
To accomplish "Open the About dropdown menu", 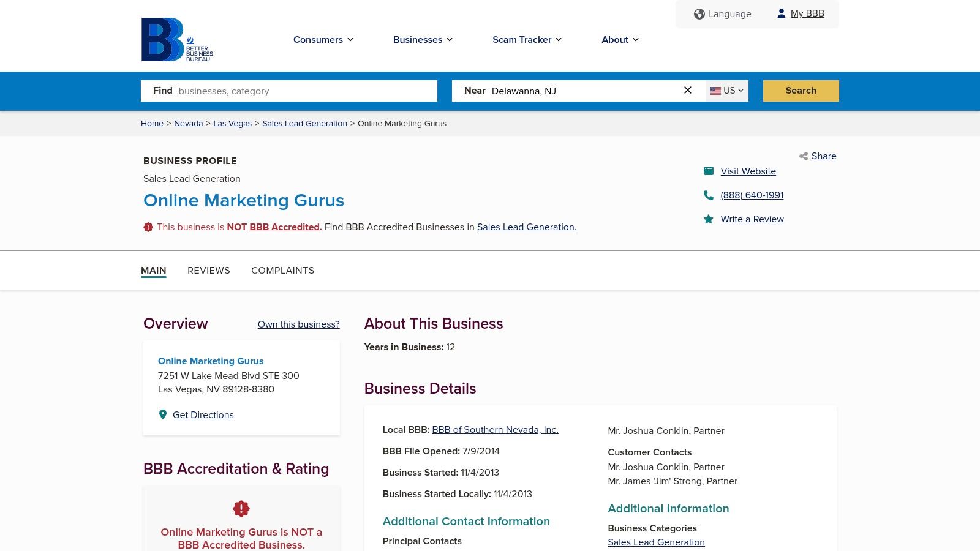I will (620, 40).
